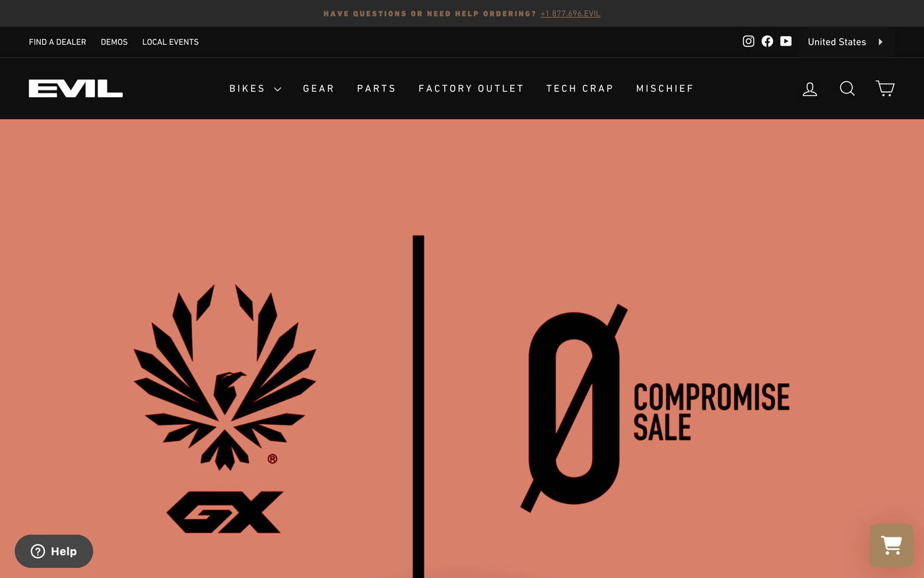924x578 pixels.
Task: Expand country list via arrow beside United States
Action: pyautogui.click(x=880, y=42)
